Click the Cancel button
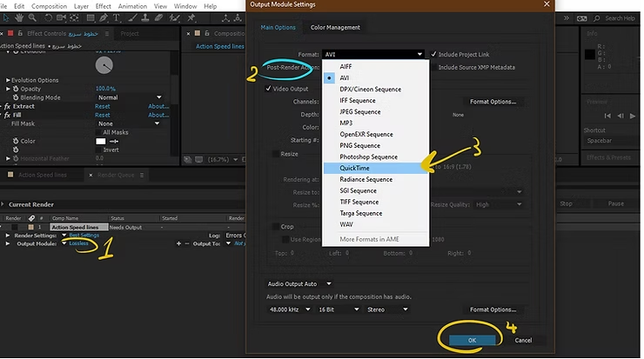Screen dimensions: 644x359 (523, 340)
